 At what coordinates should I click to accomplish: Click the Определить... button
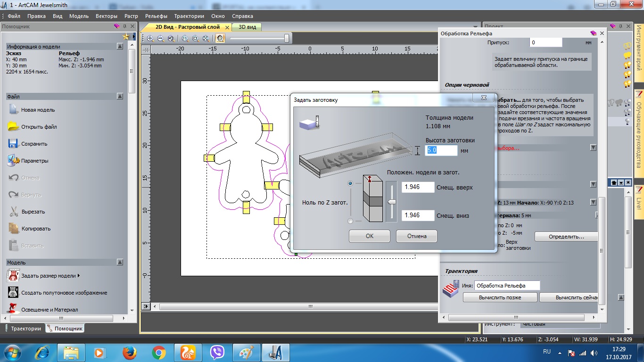(566, 237)
